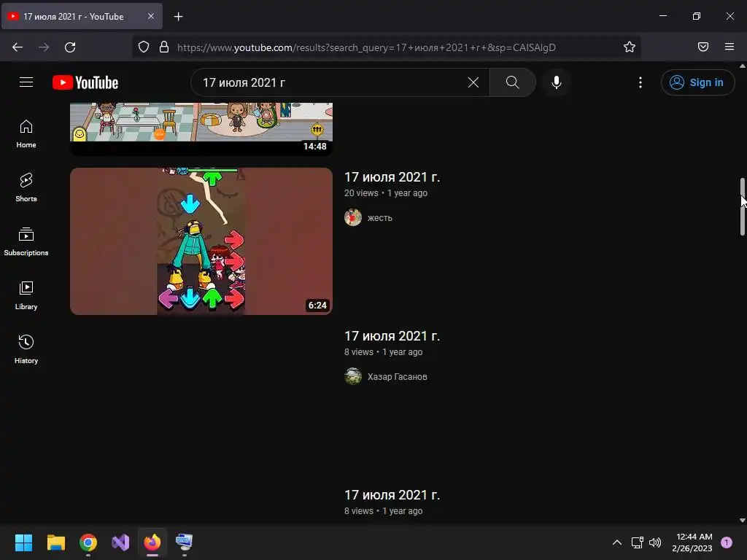The height and width of the screenshot is (560, 747).
Task: Open the video title with 20 views
Action: coord(392,177)
